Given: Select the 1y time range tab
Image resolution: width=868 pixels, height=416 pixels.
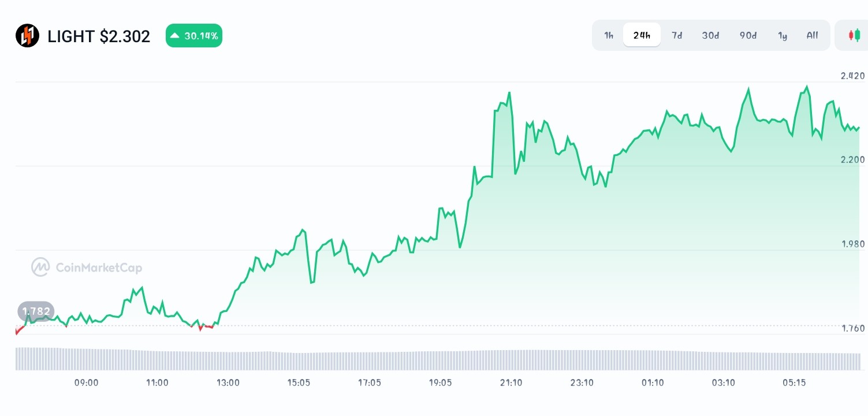Looking at the screenshot, I should tap(783, 35).
